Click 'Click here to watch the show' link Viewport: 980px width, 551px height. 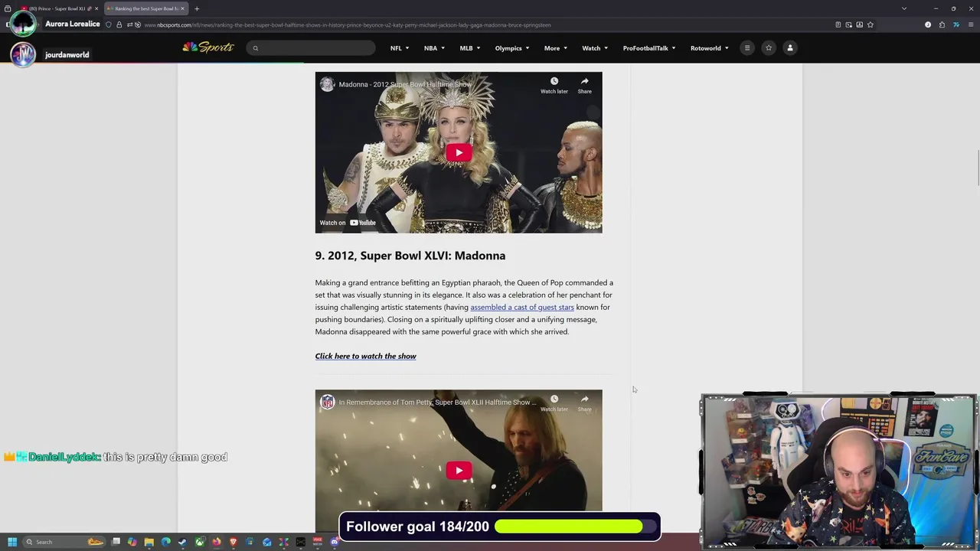(x=365, y=356)
